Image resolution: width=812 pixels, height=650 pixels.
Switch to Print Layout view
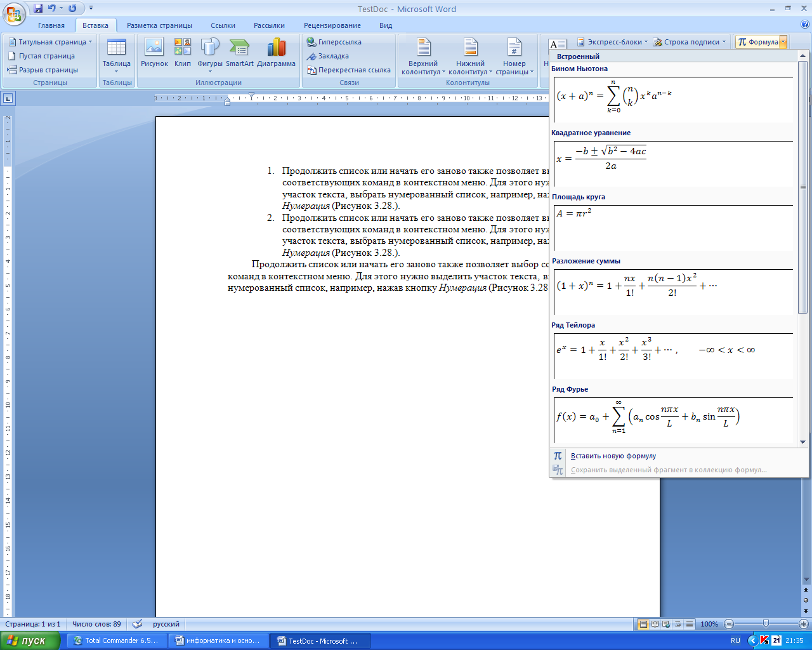point(643,624)
